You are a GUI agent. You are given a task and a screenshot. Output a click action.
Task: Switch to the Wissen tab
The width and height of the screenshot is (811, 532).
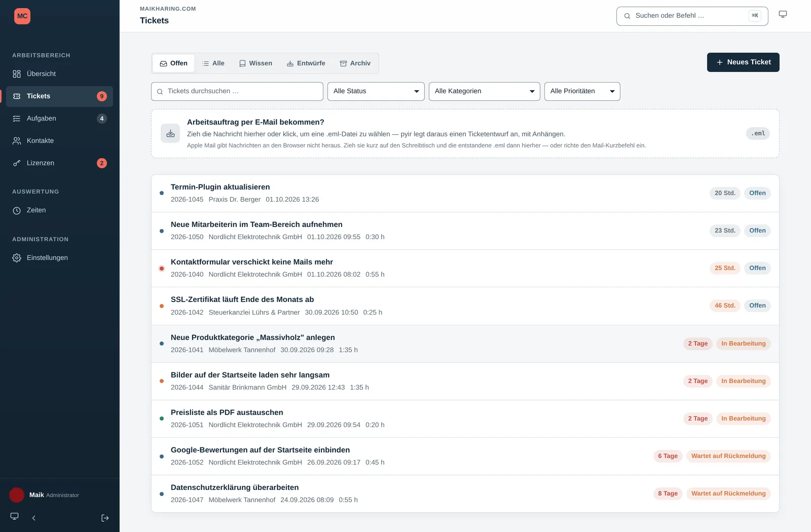(x=256, y=63)
